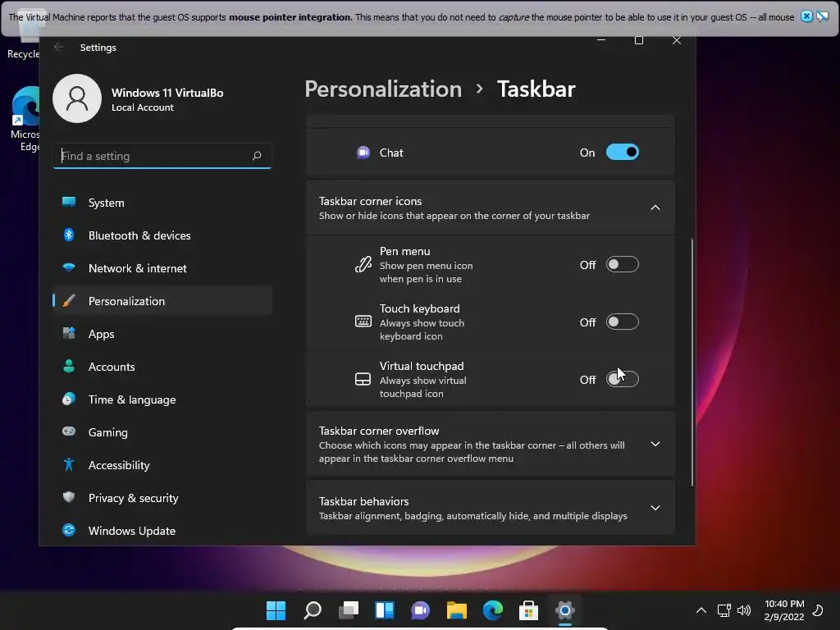Image resolution: width=840 pixels, height=630 pixels.
Task: Show hidden icons in system tray
Action: 701,610
